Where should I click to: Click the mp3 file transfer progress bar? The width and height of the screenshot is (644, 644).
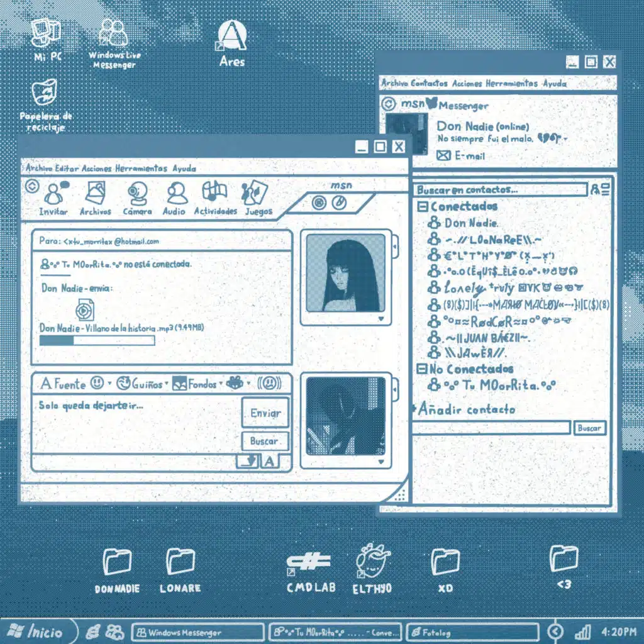tap(97, 340)
